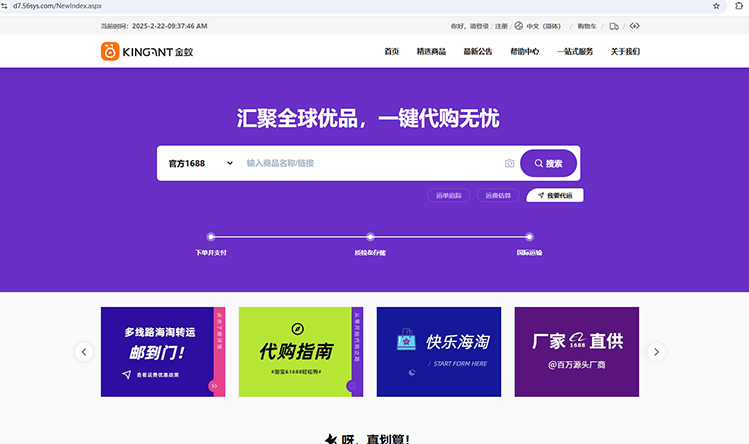
Task: Open the shopping cart (购物车)
Action: click(x=585, y=26)
